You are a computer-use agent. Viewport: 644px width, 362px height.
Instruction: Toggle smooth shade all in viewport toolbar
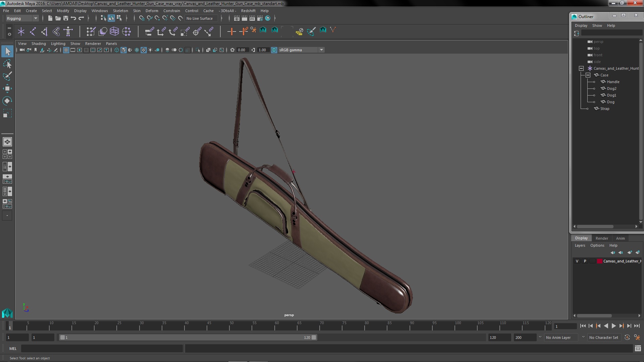pos(123,50)
